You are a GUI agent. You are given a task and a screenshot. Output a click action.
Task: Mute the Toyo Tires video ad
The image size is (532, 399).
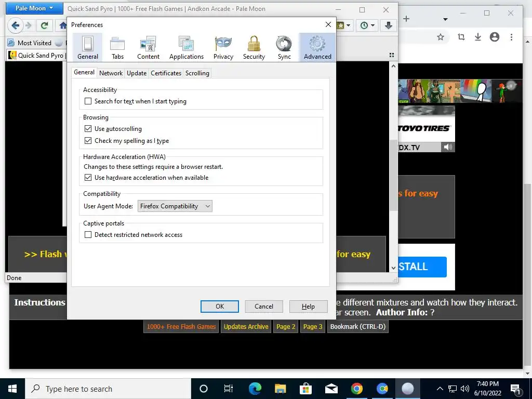tap(448, 147)
